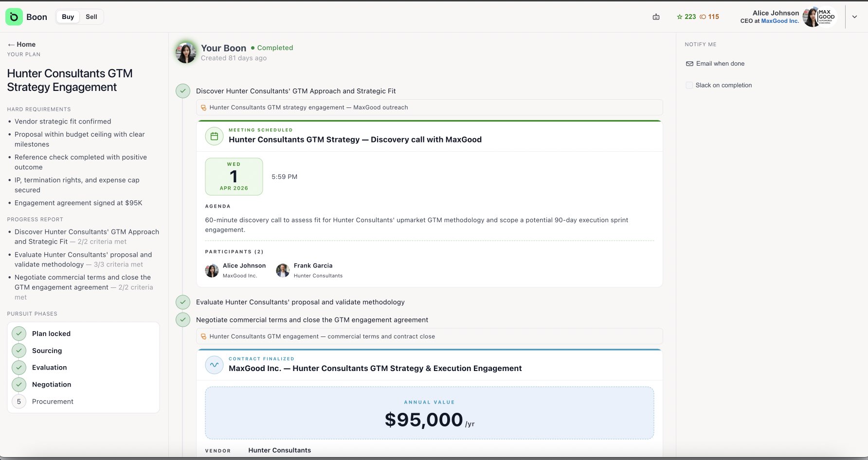Image resolution: width=868 pixels, height=460 pixels.
Task: Select the Evaluation phase label
Action: pyautogui.click(x=49, y=368)
